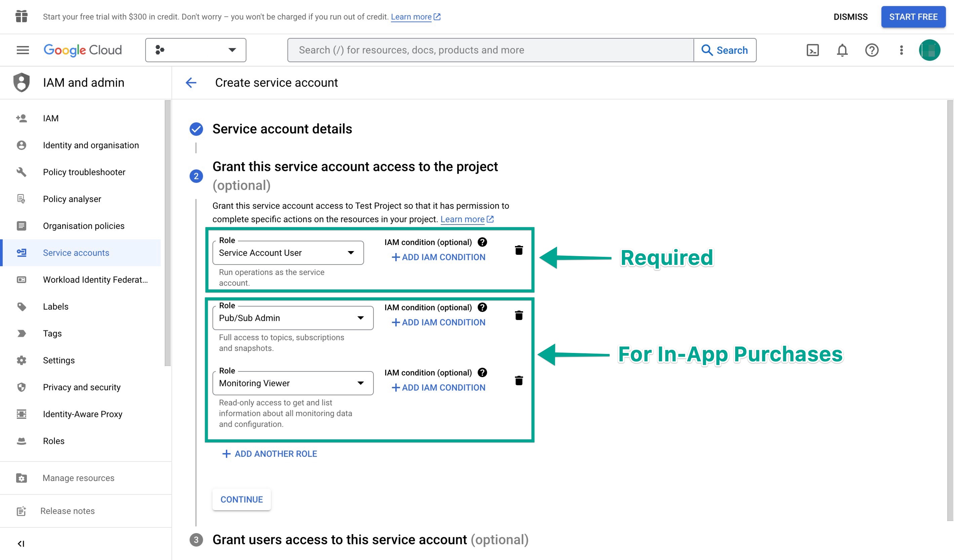The height and width of the screenshot is (560, 954).
Task: Open Settings in the sidebar
Action: (x=80, y=360)
